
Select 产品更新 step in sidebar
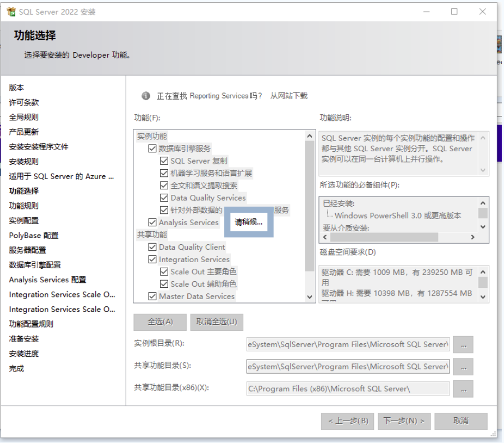[x=24, y=132]
